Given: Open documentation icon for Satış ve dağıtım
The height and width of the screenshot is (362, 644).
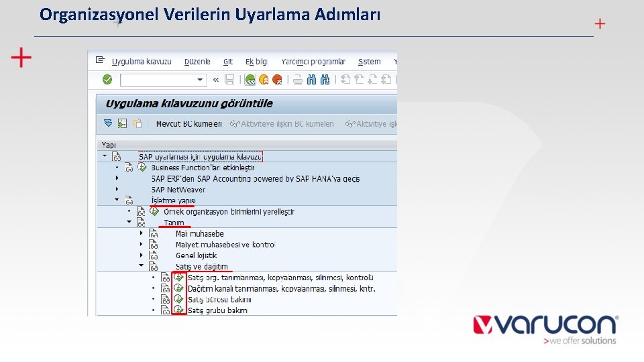Looking at the screenshot, I should click(154, 266).
